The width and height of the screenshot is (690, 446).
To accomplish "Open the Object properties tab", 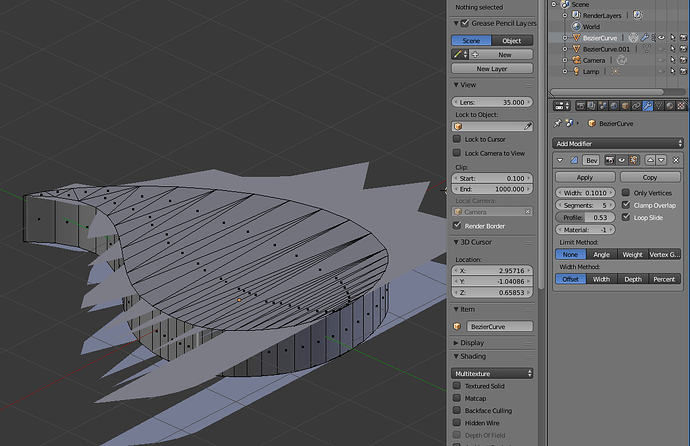I will 625,106.
